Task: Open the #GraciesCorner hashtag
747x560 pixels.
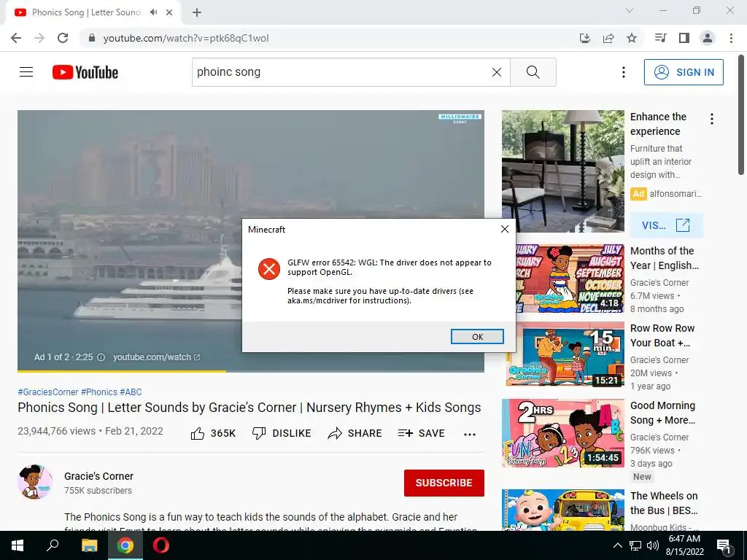Action: pyautogui.click(x=47, y=392)
